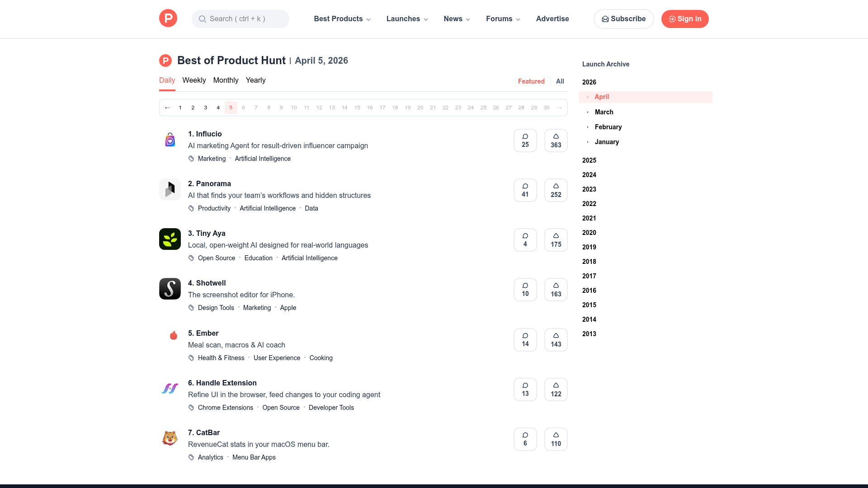Click the Product Hunt logo in the header
This screenshot has width=868, height=488.
point(168,18)
